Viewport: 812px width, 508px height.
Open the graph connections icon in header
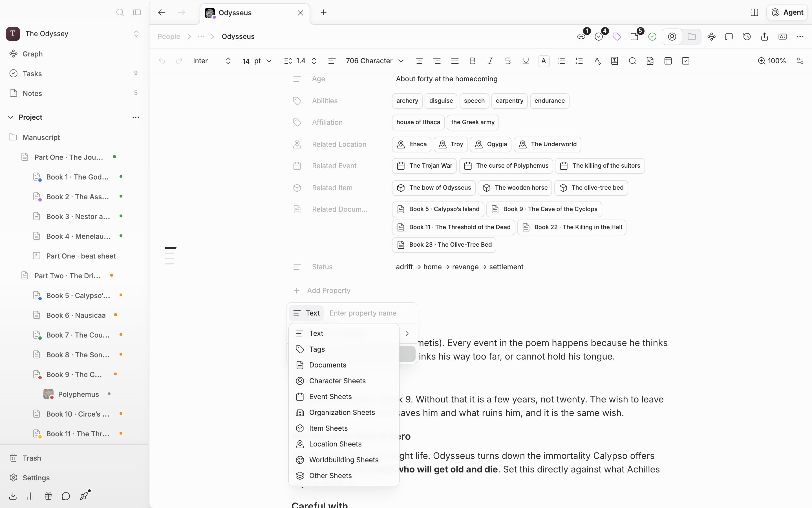tap(711, 37)
